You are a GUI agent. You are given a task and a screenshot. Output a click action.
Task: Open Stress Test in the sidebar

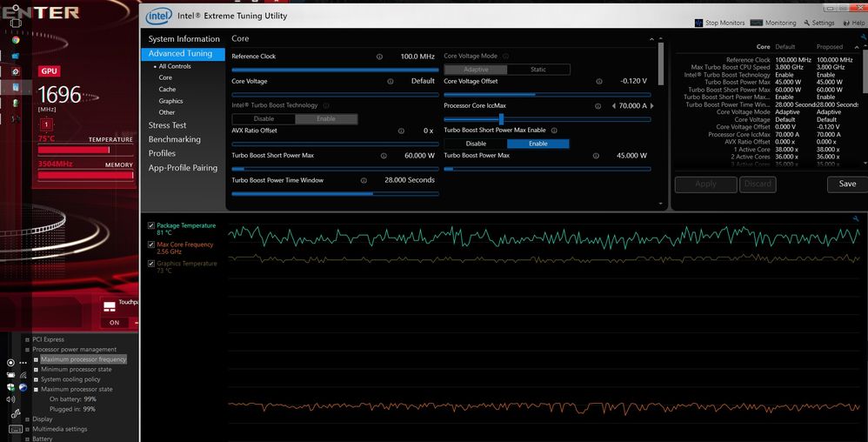pyautogui.click(x=167, y=125)
